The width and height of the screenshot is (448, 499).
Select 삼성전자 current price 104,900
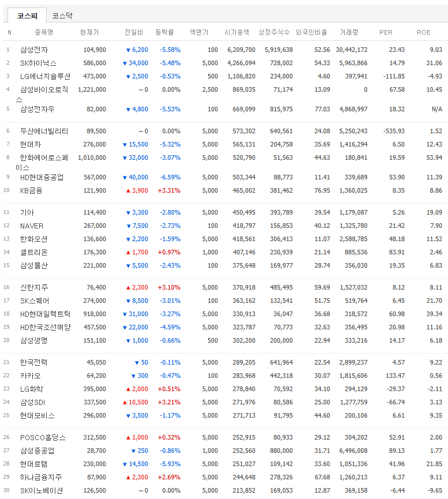95,50
